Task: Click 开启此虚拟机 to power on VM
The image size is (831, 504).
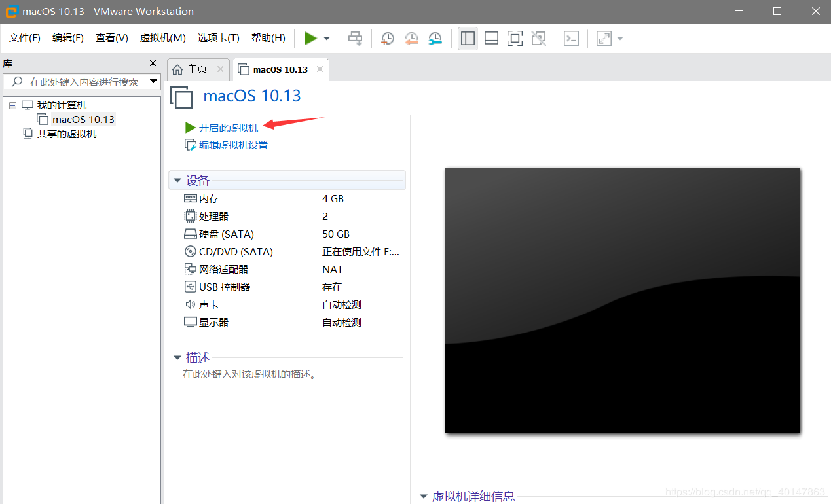Action: coord(228,128)
